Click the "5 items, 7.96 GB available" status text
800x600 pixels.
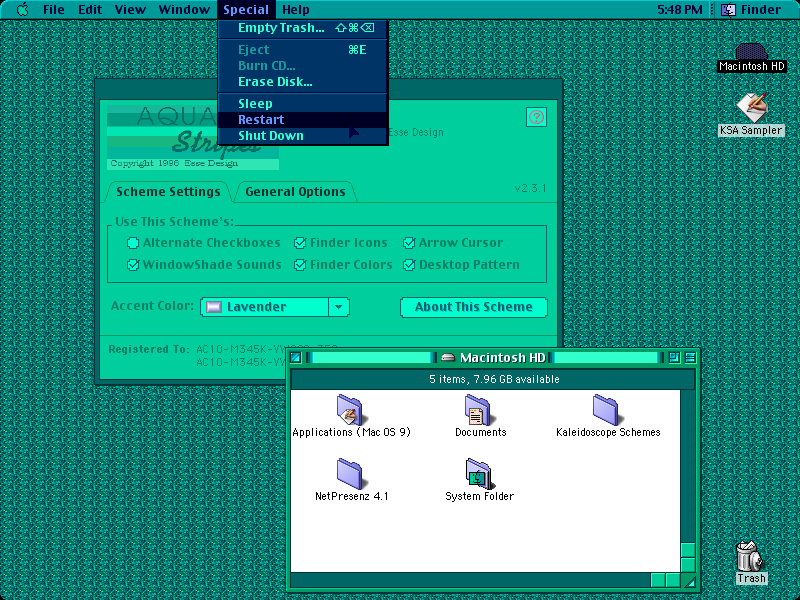pos(494,380)
